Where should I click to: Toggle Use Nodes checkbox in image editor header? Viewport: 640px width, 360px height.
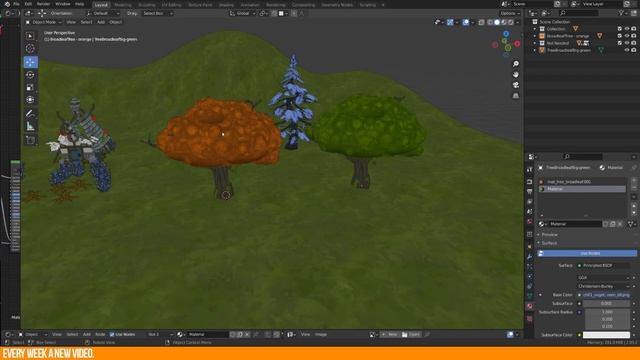coord(112,334)
